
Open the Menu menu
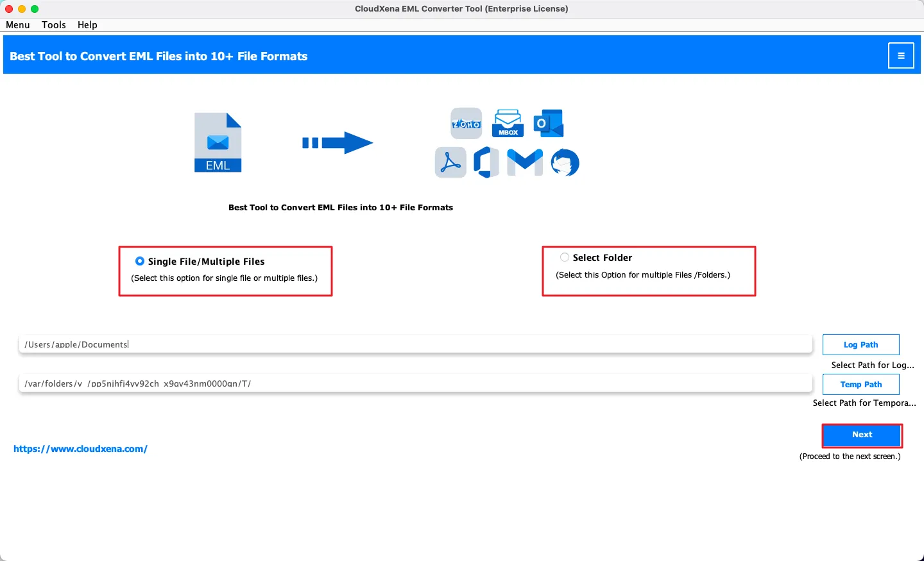18,25
